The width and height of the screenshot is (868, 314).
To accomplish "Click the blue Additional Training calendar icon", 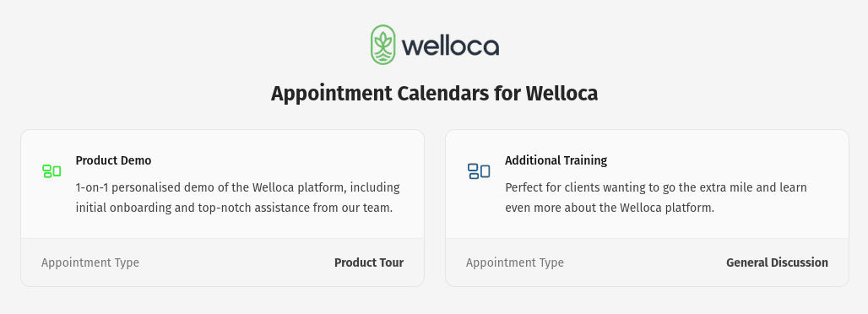I will [x=479, y=171].
